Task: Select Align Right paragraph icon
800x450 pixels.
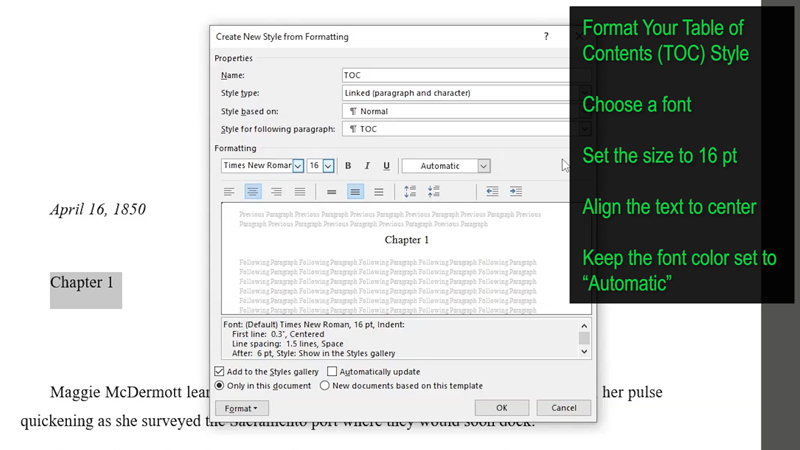Action: [x=277, y=192]
